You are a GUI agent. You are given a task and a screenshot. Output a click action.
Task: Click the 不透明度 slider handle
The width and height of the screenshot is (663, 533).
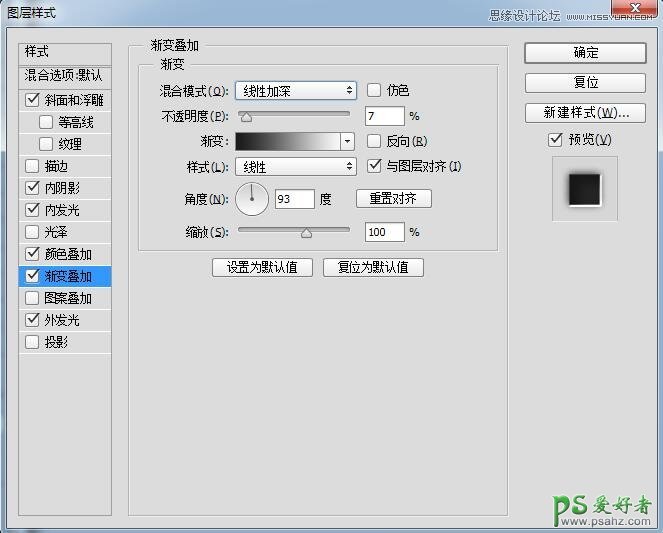point(246,118)
